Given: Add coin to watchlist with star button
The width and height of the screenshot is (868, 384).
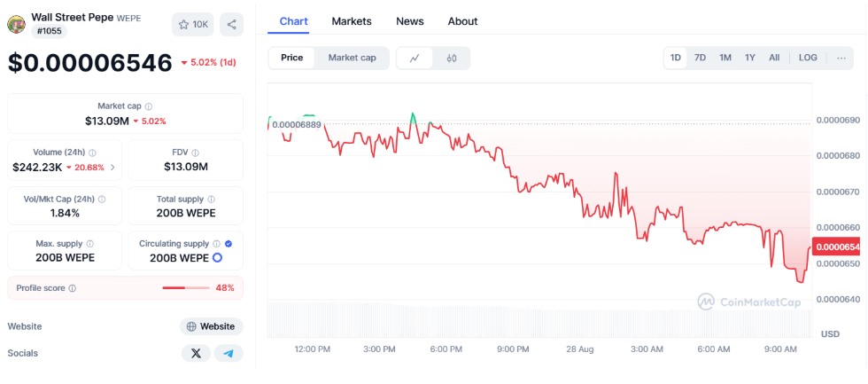Looking at the screenshot, I should pyautogui.click(x=193, y=24).
